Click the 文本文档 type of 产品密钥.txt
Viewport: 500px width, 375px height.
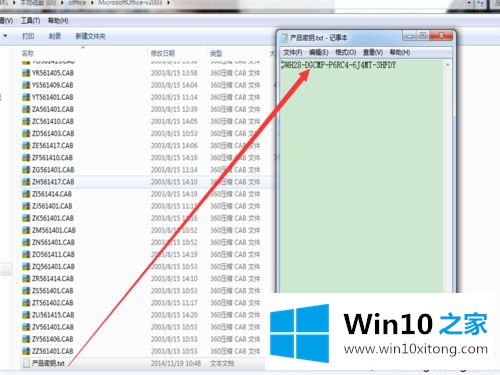222,363
